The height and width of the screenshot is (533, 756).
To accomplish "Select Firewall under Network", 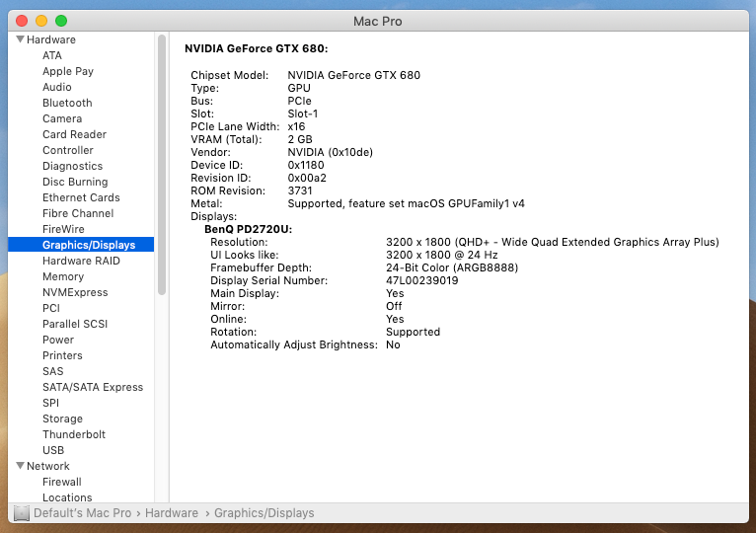I will [x=62, y=482].
